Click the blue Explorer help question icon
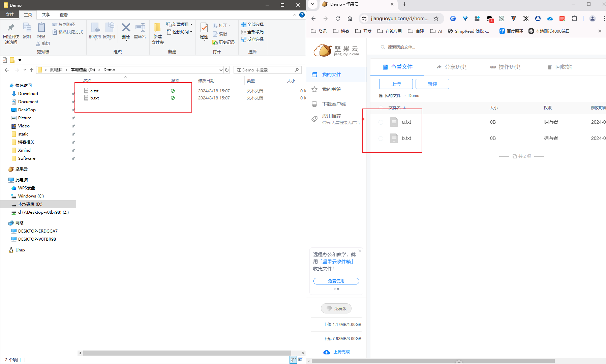The height and width of the screenshot is (364, 606). 302,15
